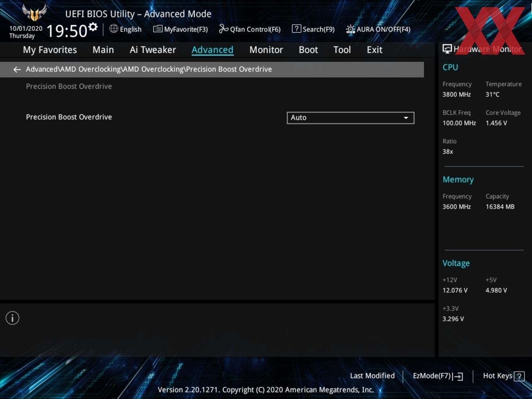The image size is (532, 399).
Task: Open Qfan Control fan icon
Action: coord(223,29)
